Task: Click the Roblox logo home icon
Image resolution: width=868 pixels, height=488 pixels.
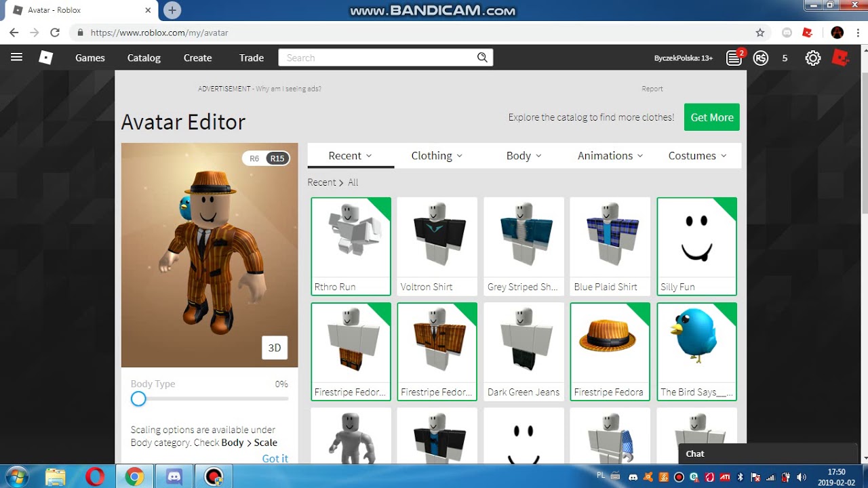Action: click(45, 58)
